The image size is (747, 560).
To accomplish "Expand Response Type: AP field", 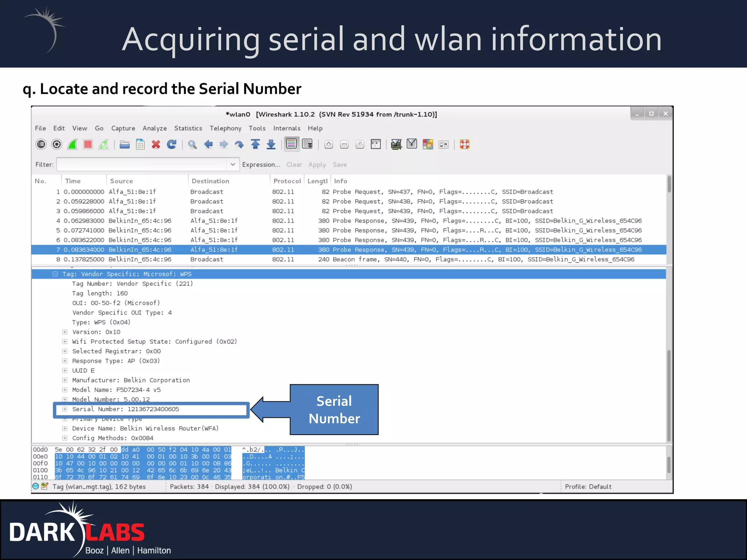I will point(65,361).
